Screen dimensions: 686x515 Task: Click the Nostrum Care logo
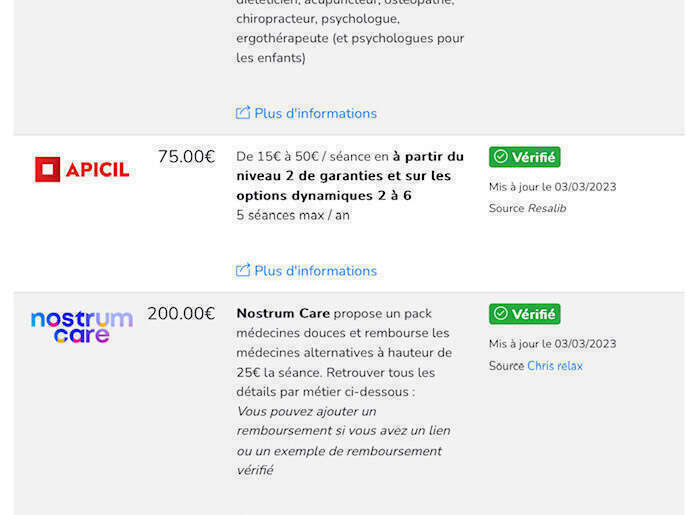82,326
